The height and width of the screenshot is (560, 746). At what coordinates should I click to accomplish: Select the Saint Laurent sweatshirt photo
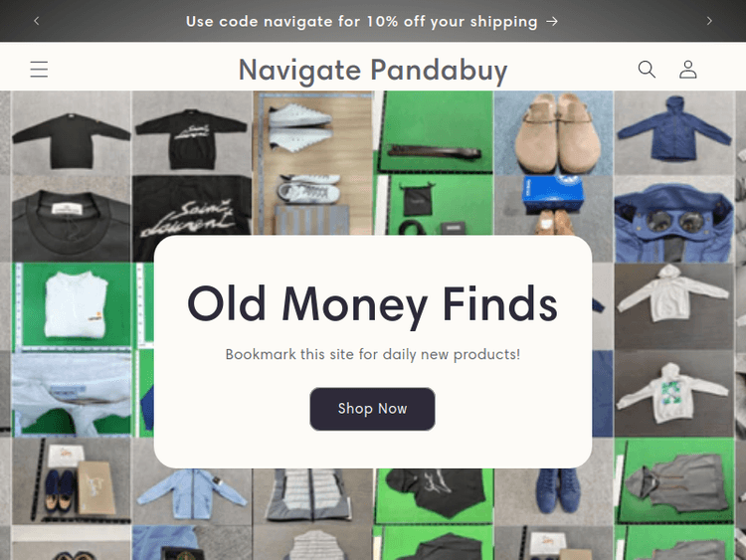[x=191, y=133]
